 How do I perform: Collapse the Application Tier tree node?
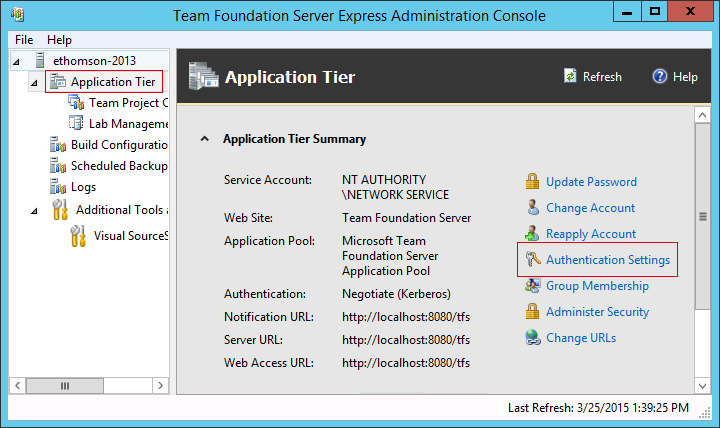pyautogui.click(x=34, y=83)
